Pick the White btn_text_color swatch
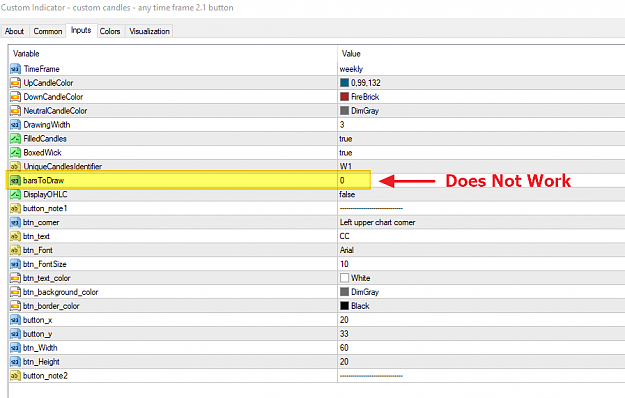Screen dimensions: 625x398 tap(344, 278)
